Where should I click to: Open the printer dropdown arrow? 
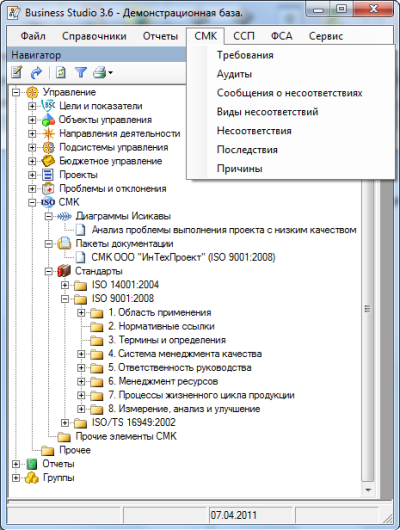pyautogui.click(x=110, y=73)
